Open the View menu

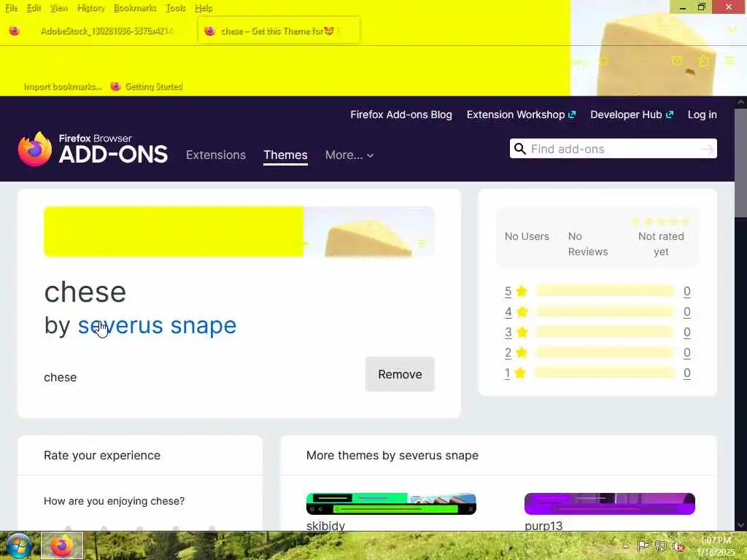59,7
